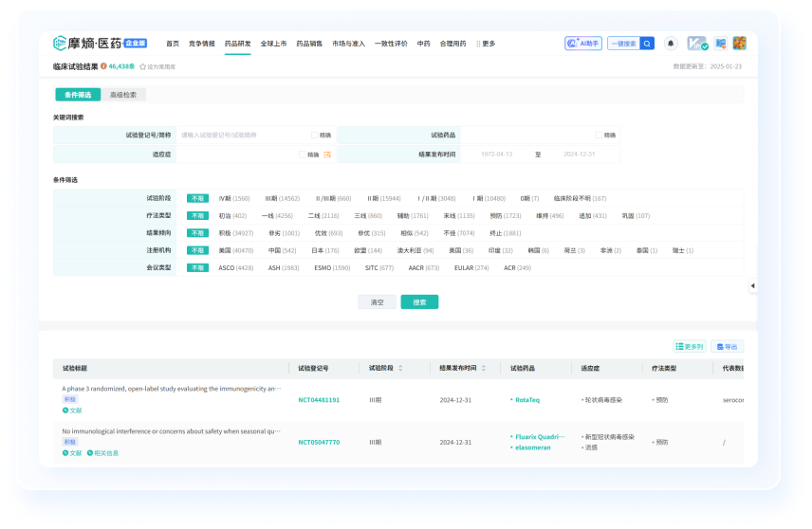Click the 清空 button

point(377,302)
